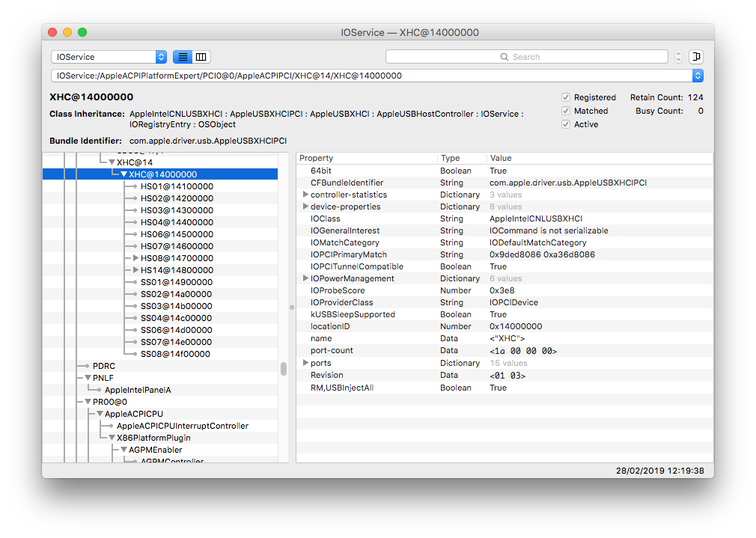
Task: Switch to list view mode icon
Action: point(183,57)
